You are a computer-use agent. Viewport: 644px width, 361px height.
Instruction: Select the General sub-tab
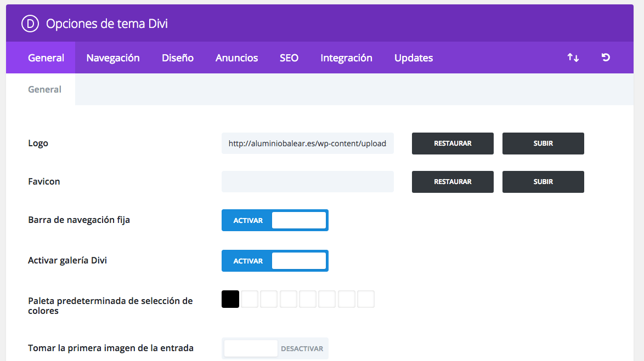pyautogui.click(x=44, y=89)
